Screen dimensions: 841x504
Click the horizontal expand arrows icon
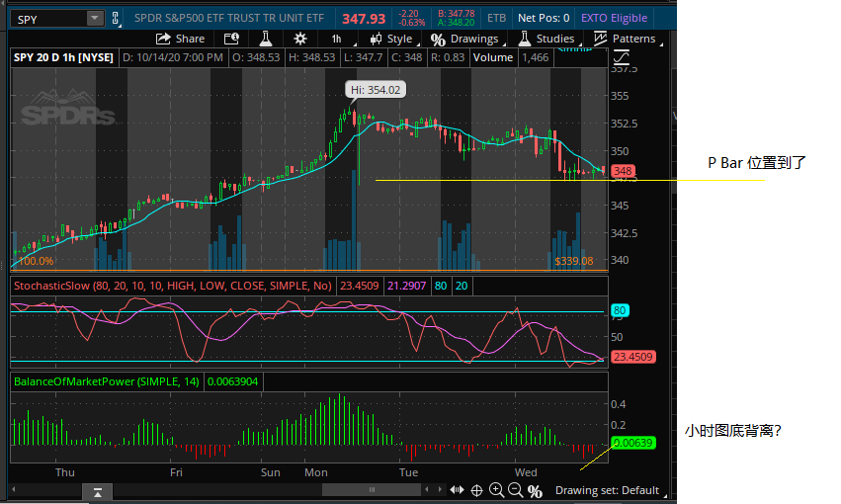click(x=457, y=490)
